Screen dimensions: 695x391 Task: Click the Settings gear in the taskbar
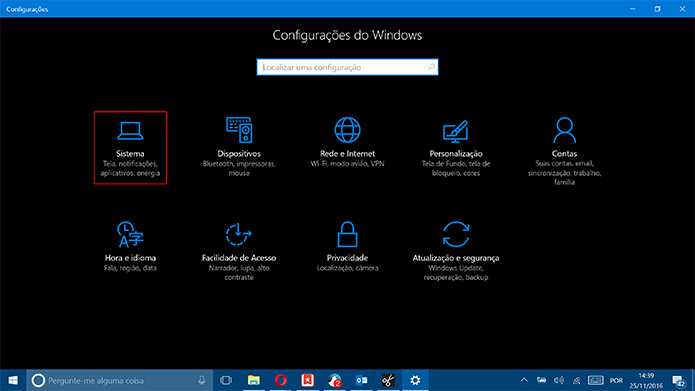pos(415,380)
